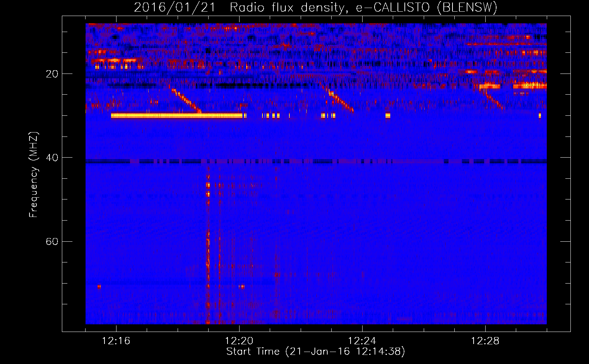Click the 12:28 time tick label

point(485,341)
